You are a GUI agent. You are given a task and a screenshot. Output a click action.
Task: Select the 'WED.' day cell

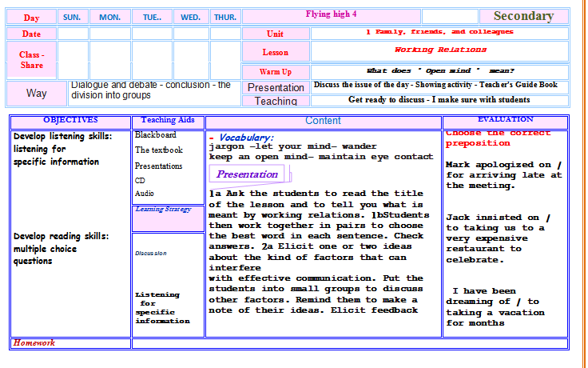(191, 18)
